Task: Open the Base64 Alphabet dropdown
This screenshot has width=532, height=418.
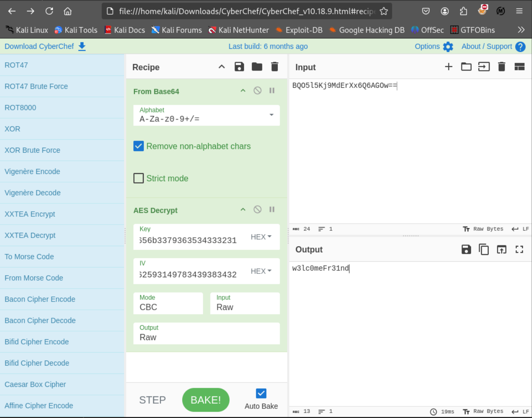Action: coord(271,115)
